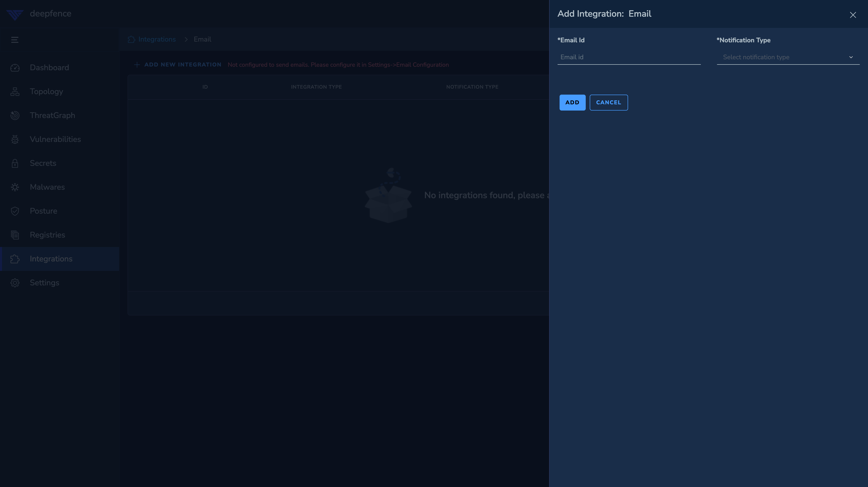Click the Integrations puzzle icon in sidebar
The image size is (868, 487).
15,259
